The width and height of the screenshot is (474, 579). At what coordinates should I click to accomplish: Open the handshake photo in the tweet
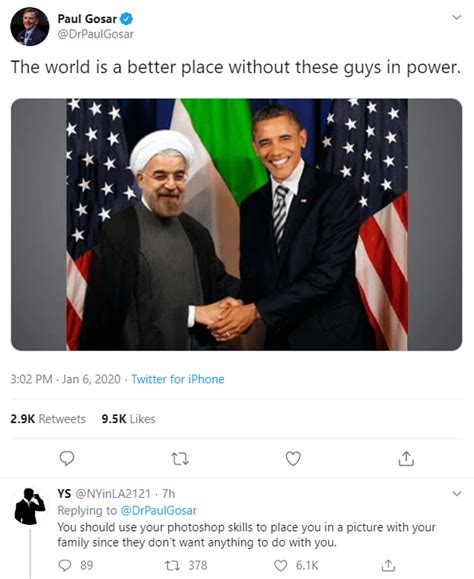(x=236, y=224)
